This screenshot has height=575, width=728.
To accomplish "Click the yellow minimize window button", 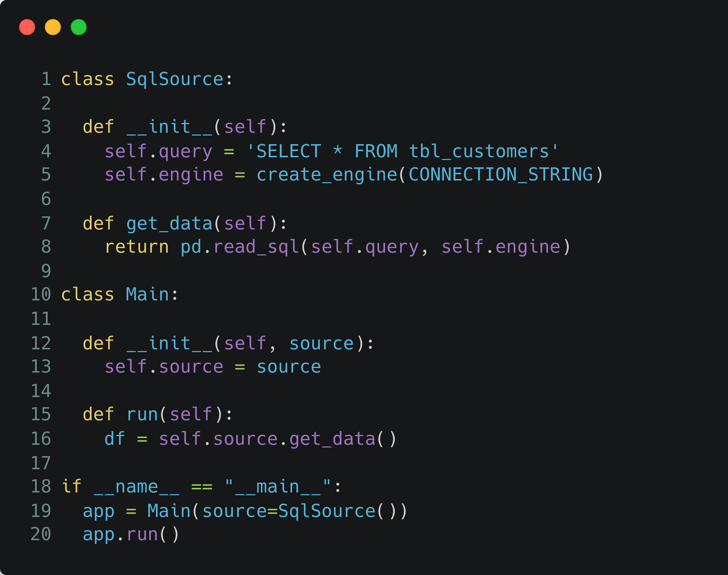I will click(x=53, y=27).
